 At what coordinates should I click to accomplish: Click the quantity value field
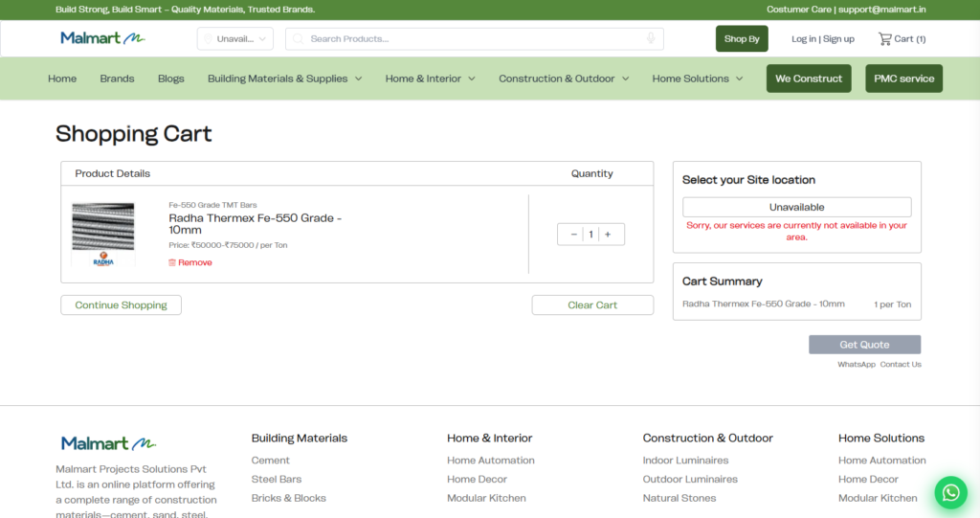[590, 235]
